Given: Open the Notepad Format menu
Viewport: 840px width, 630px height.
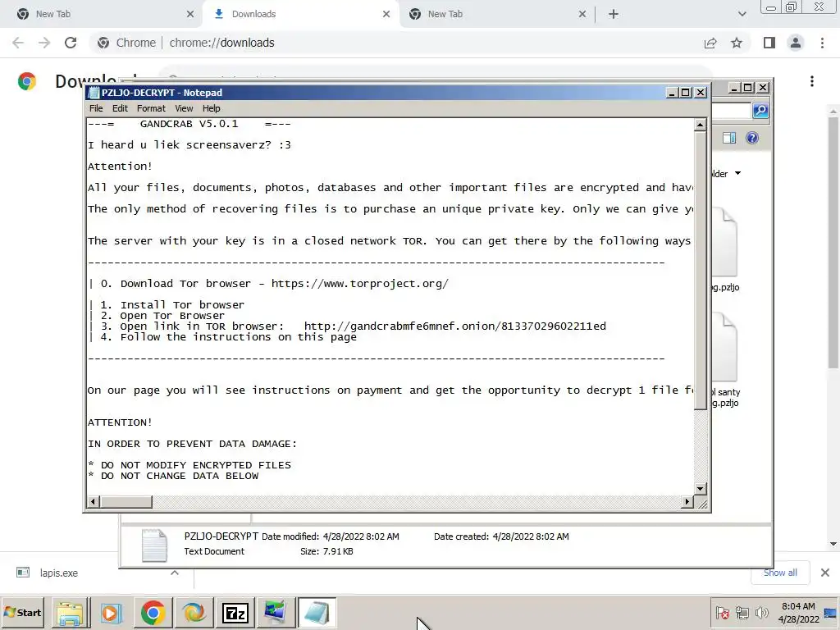Looking at the screenshot, I should (151, 108).
